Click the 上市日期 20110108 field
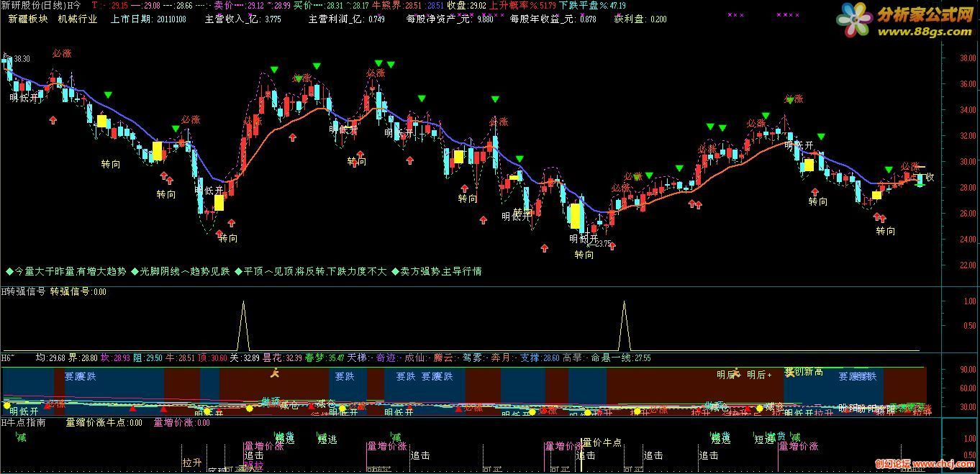The height and width of the screenshot is (474, 980). [148, 19]
